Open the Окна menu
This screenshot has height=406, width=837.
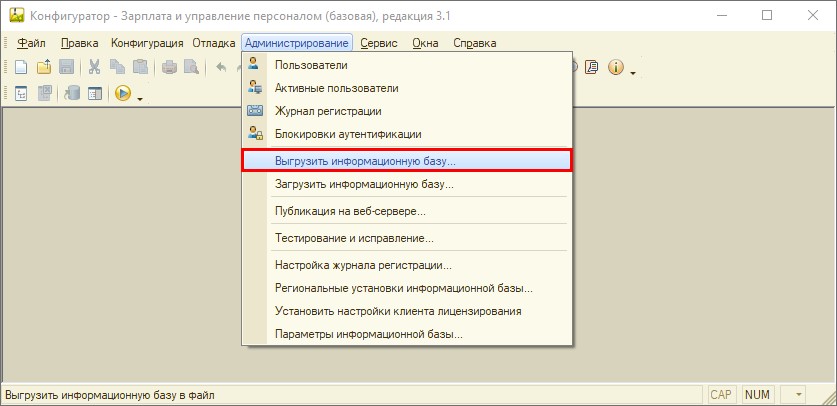(425, 43)
